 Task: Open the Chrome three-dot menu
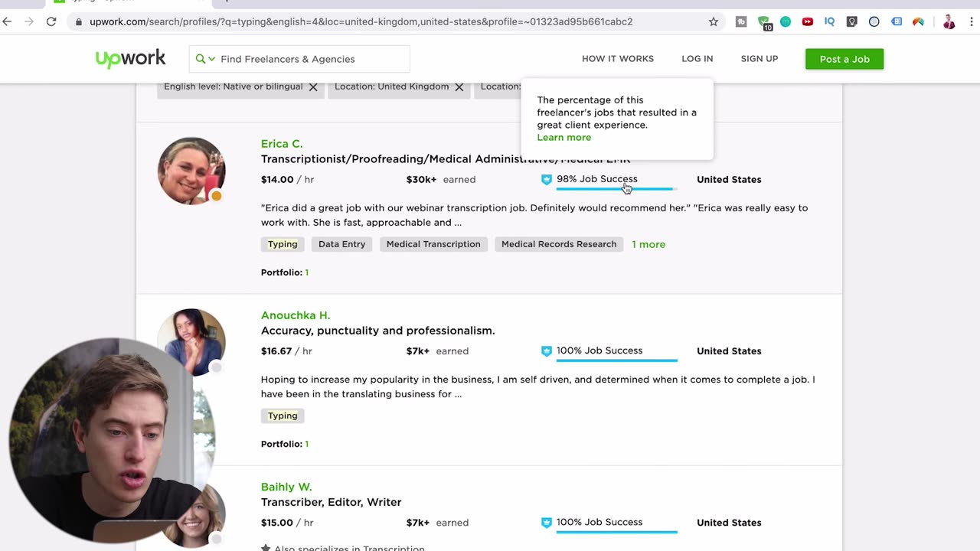click(971, 21)
